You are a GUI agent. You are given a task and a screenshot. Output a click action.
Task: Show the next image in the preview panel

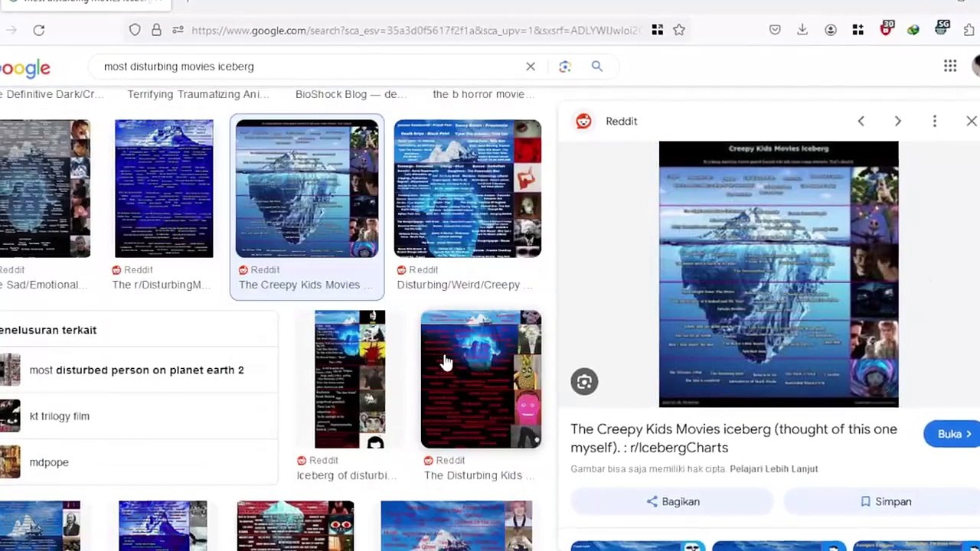pos(897,121)
